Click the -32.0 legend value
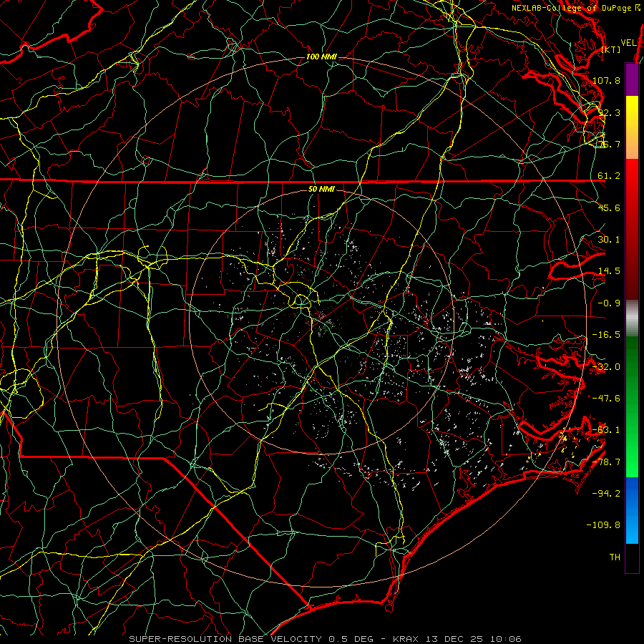Screen dimensions: 644x644 pos(606,367)
